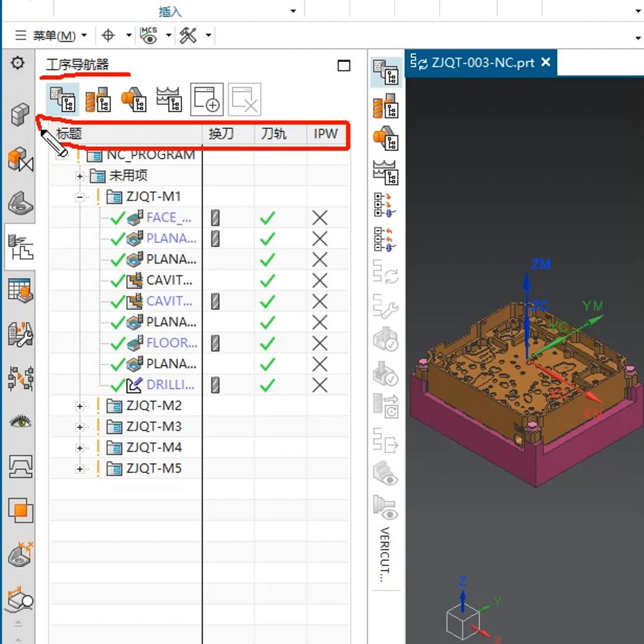Select the FLOOR operation in tree

coord(171,343)
